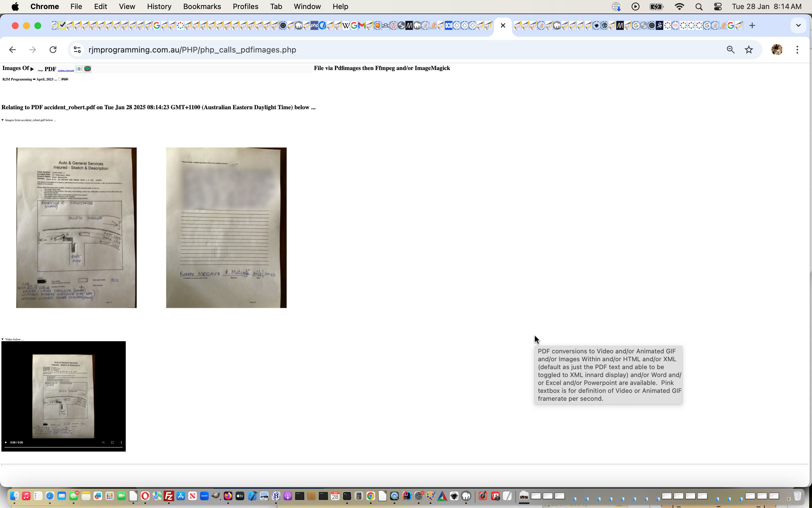
Task: Tick the struck-through PDF checkbox
Action: click(60, 79)
